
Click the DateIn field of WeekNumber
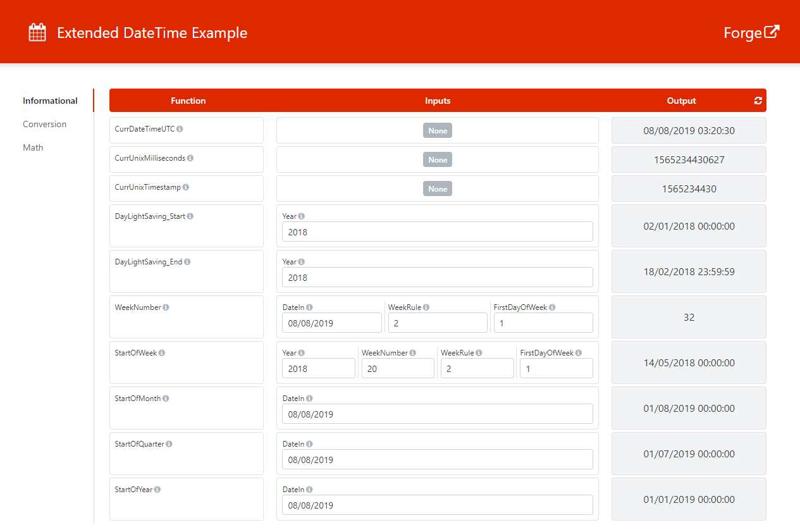pyautogui.click(x=331, y=323)
